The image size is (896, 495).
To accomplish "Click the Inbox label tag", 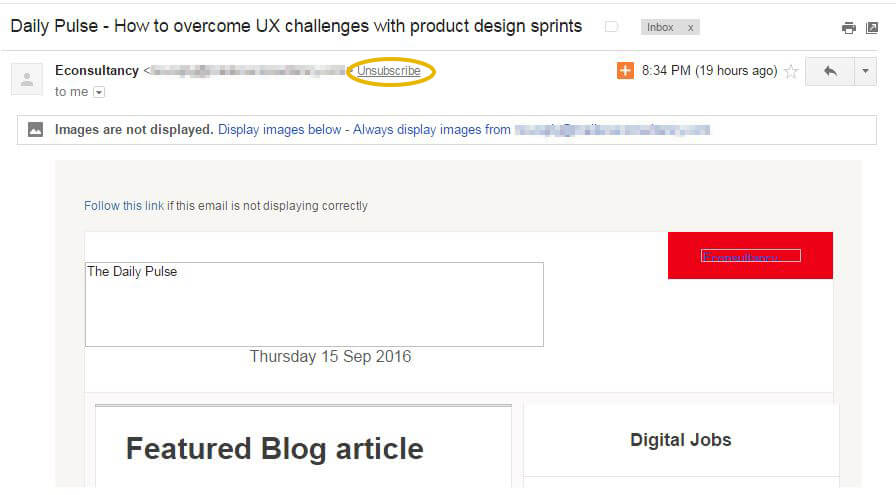I will 661,27.
